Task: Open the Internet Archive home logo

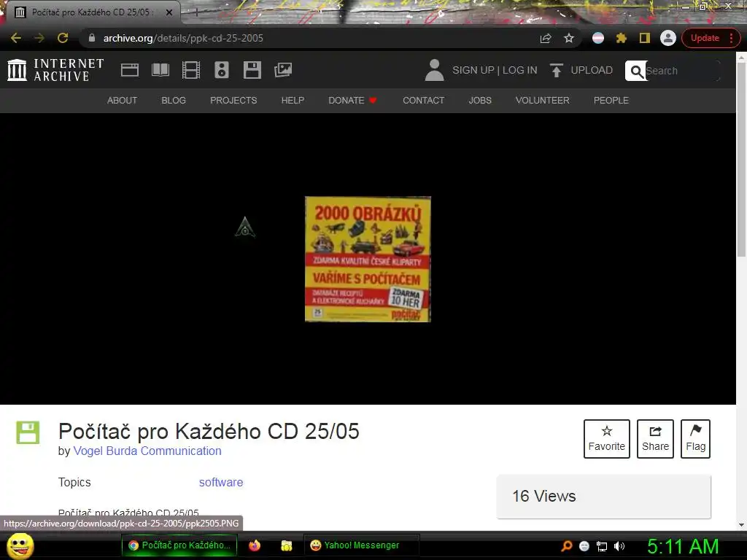Action: pyautogui.click(x=55, y=70)
